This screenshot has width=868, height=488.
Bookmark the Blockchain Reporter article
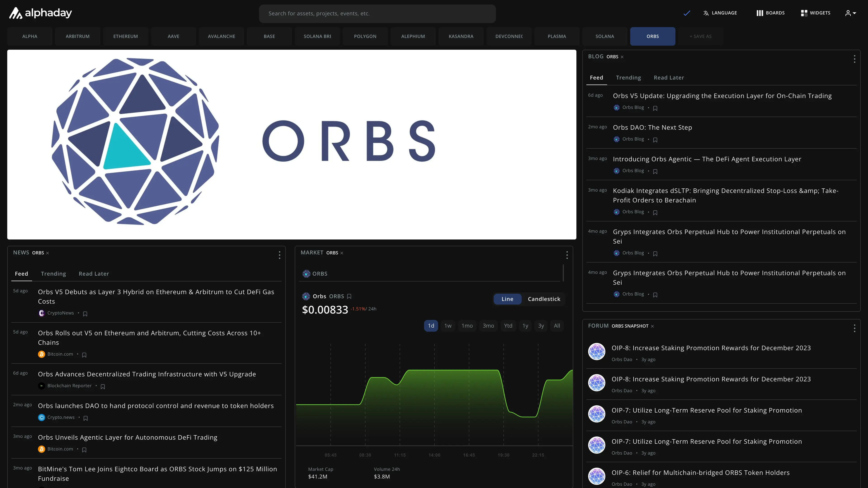[x=103, y=386]
